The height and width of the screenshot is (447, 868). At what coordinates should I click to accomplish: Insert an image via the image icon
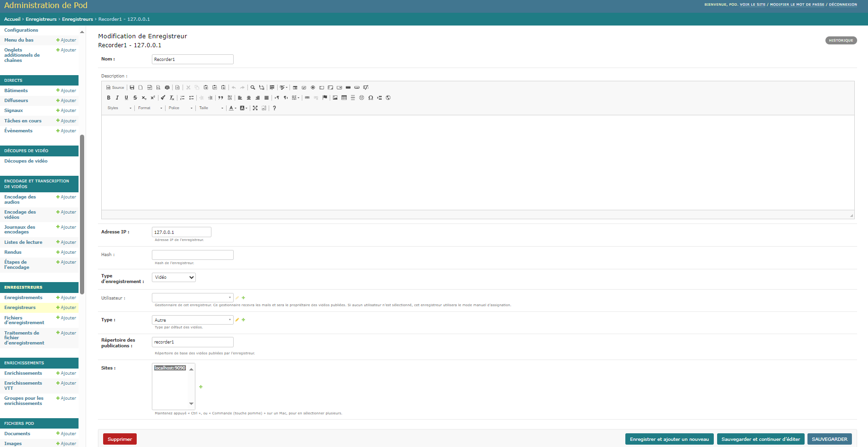tap(335, 98)
